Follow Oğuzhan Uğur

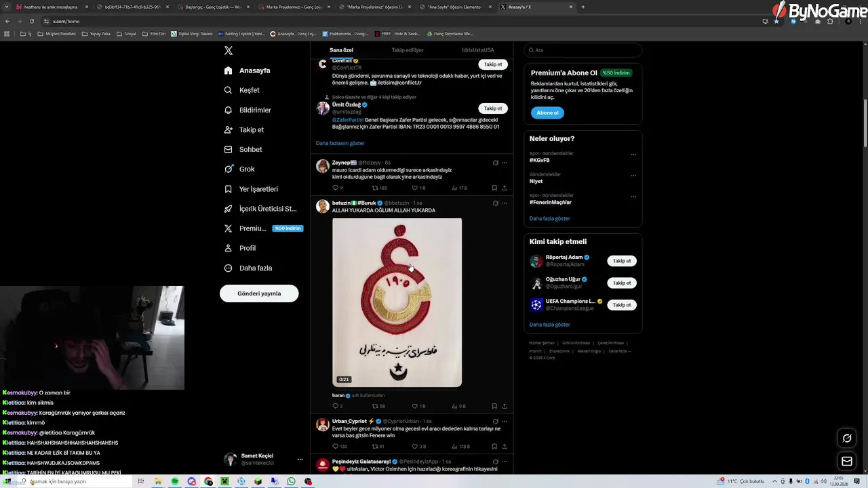pyautogui.click(x=622, y=283)
